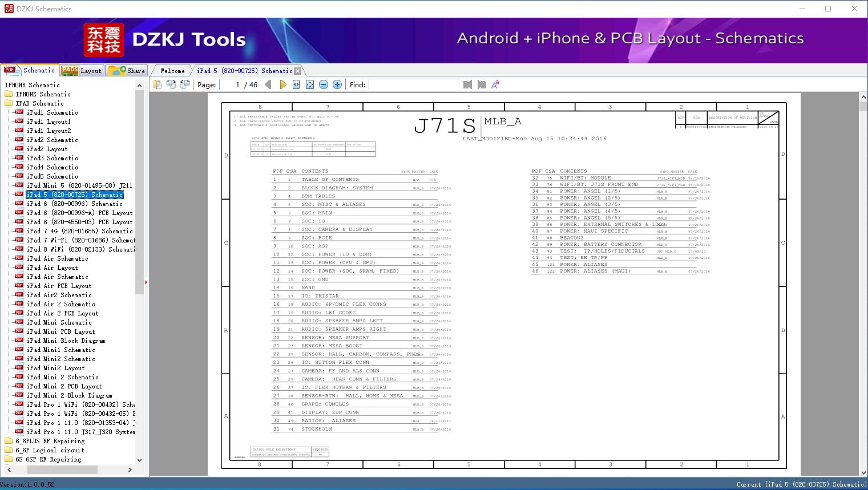Click the PDF icon beside iPad1 Schematic

tap(19, 112)
